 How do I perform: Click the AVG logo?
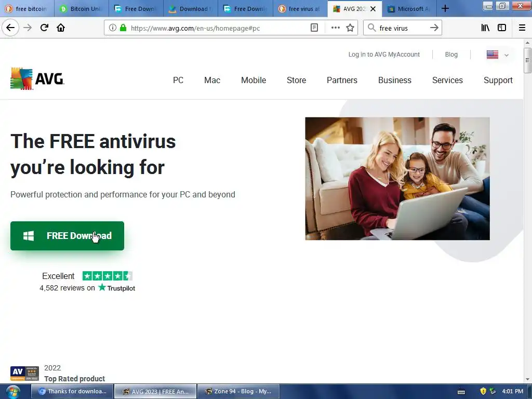coord(37,79)
